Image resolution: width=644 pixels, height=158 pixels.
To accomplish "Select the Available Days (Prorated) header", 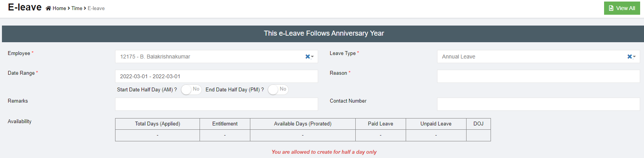I will pyautogui.click(x=303, y=124).
